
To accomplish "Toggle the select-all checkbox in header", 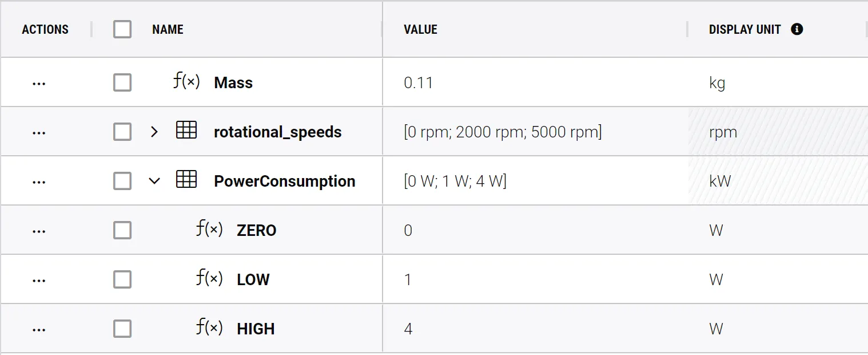I will point(122,29).
